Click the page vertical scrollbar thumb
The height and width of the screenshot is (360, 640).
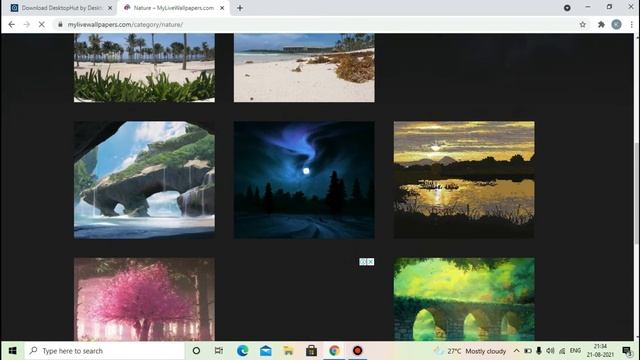point(637,194)
